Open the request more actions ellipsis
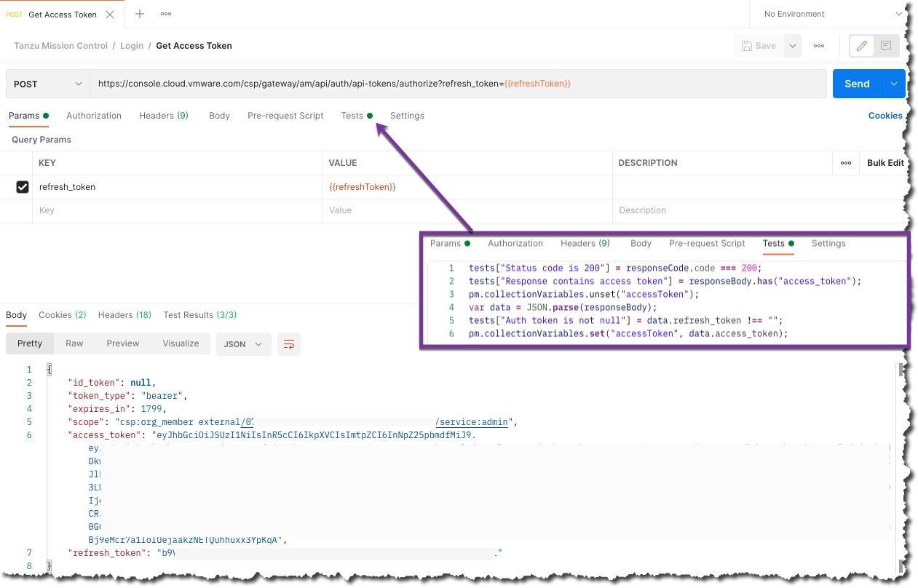This screenshot has width=918, height=588. pos(819,45)
